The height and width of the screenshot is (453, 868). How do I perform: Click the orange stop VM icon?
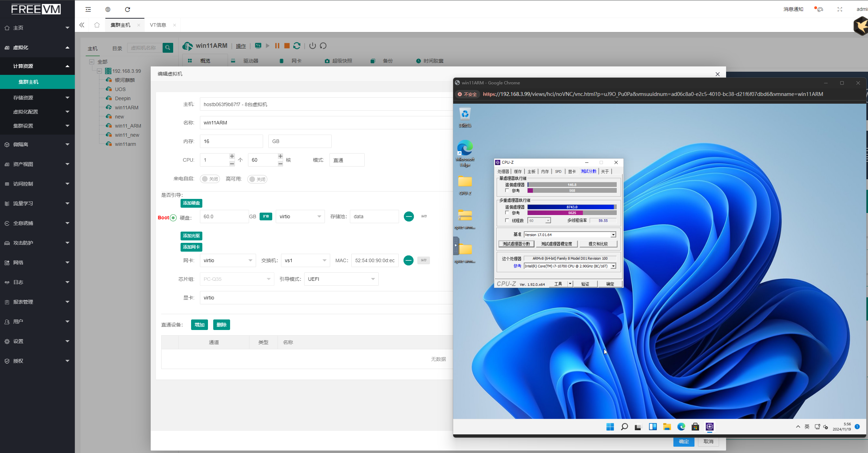pos(287,46)
